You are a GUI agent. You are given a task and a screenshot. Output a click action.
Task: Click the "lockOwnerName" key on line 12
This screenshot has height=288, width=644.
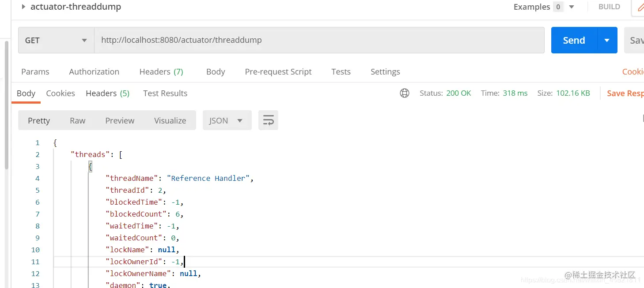coord(138,273)
